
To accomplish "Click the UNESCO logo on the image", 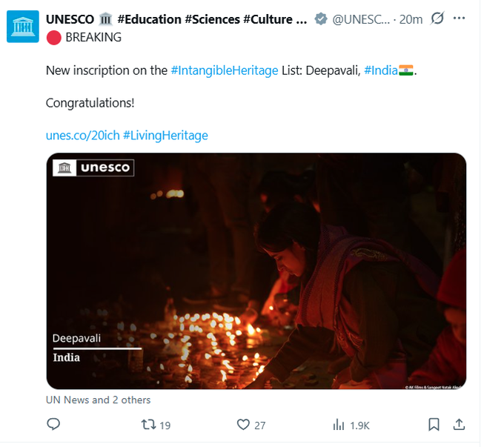I will coord(93,168).
